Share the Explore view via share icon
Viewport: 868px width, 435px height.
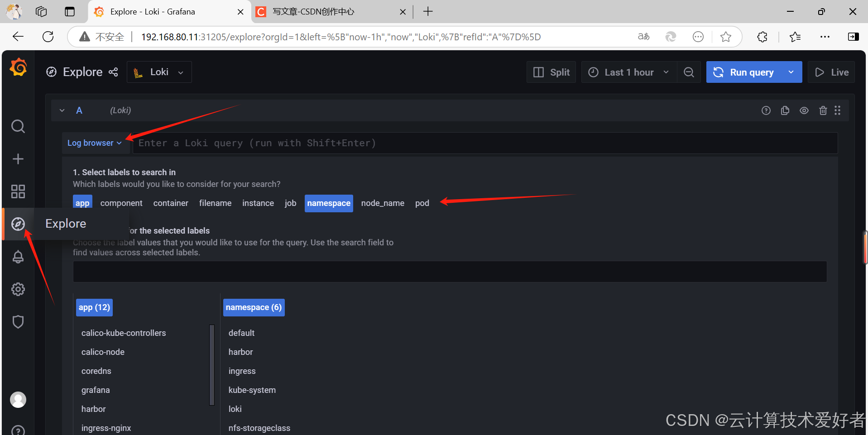click(x=113, y=72)
